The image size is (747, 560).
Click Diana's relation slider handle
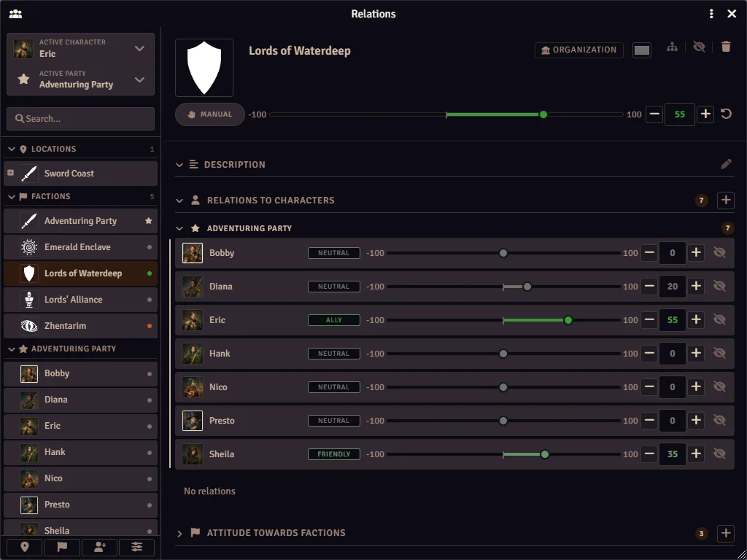(x=527, y=287)
